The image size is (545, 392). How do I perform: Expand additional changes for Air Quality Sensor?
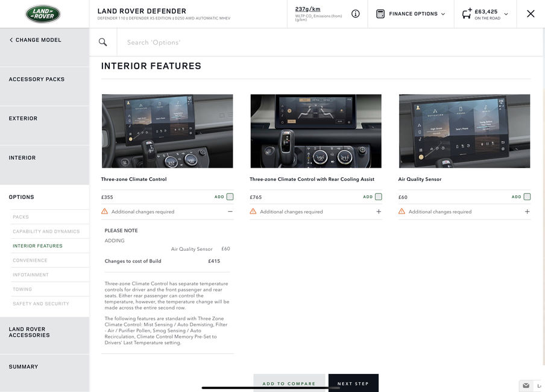528,212
